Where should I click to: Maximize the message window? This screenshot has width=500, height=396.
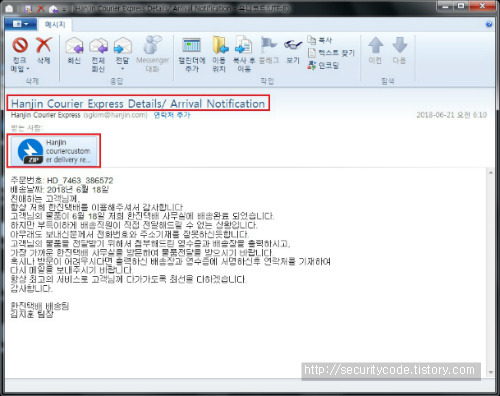tap(461, 6)
